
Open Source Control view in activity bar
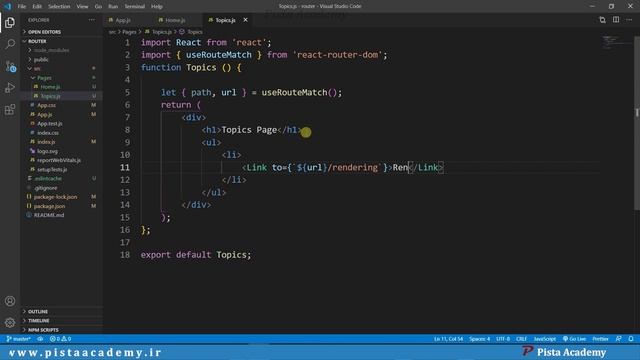coord(10,66)
